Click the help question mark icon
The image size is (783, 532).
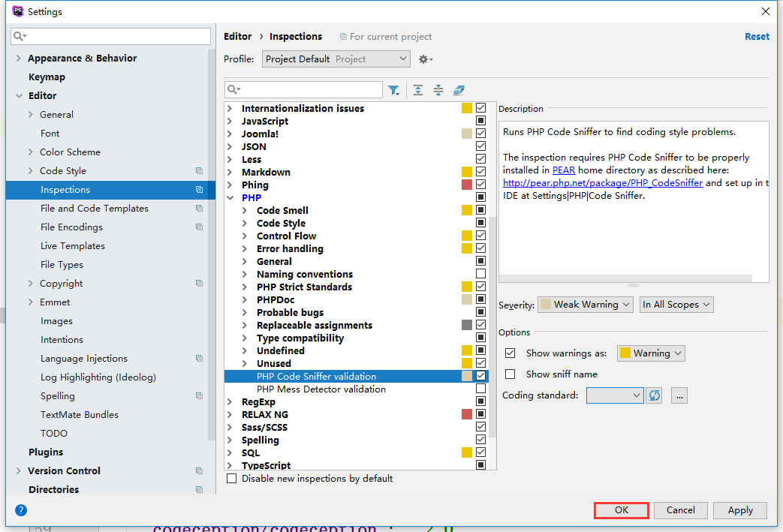pyautogui.click(x=21, y=510)
